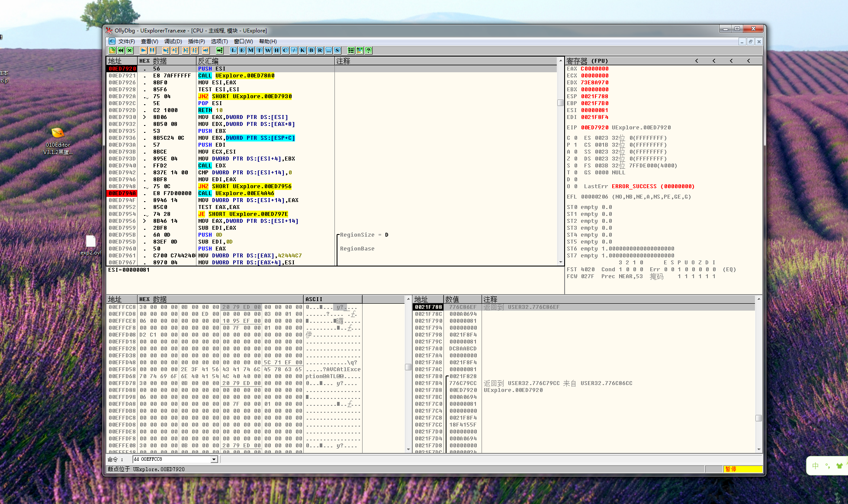
Task: Open the Executable modules E button
Action: click(x=242, y=51)
